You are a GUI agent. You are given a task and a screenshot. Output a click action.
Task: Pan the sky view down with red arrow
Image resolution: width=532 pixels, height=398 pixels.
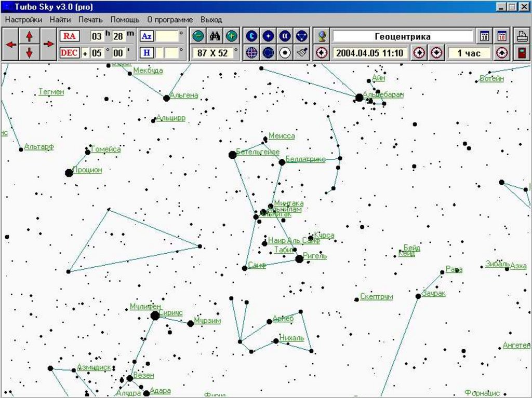pos(29,52)
